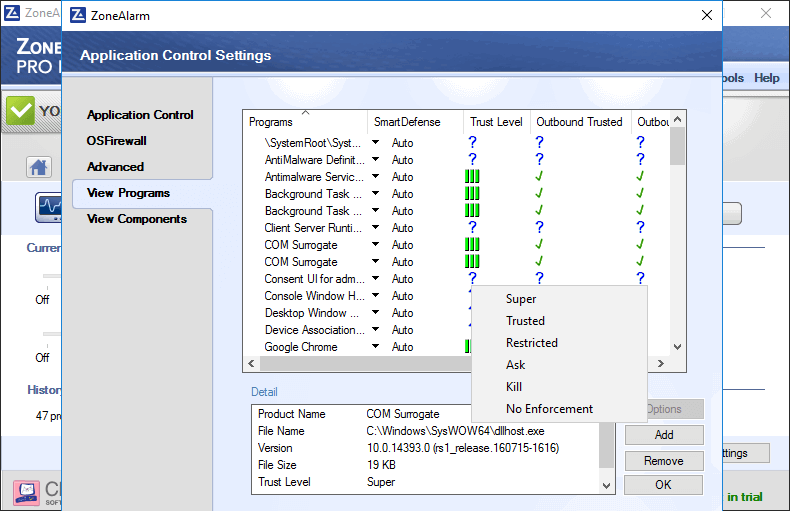Viewport: 790px width, 511px height.
Task: Click the Outbound Trusted column header
Action: pos(580,122)
